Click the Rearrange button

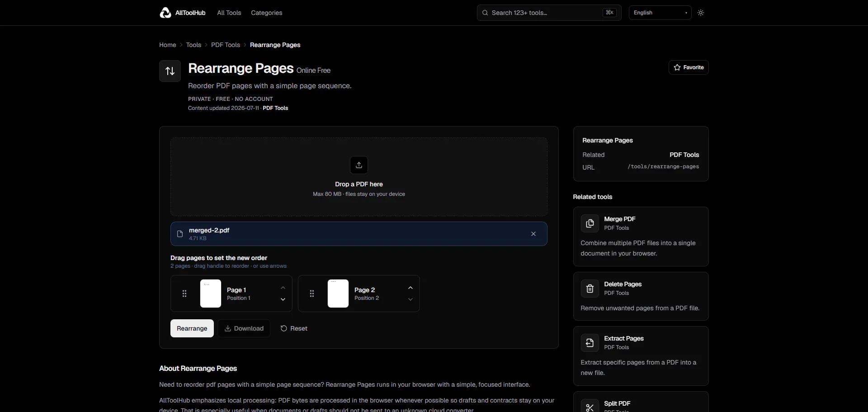point(192,328)
